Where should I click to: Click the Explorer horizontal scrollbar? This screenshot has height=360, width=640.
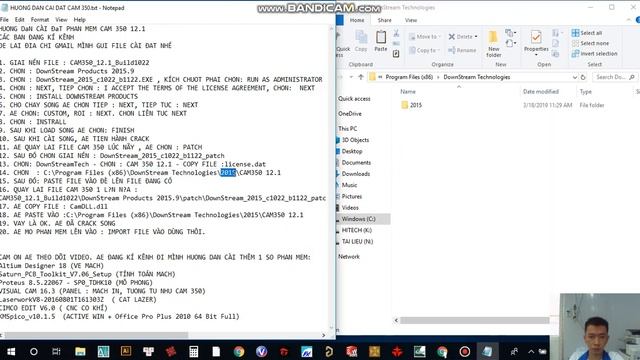(475, 320)
